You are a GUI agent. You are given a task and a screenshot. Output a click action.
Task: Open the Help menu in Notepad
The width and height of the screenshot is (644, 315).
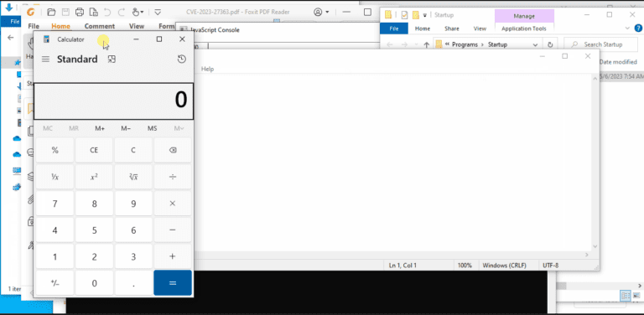pos(207,69)
